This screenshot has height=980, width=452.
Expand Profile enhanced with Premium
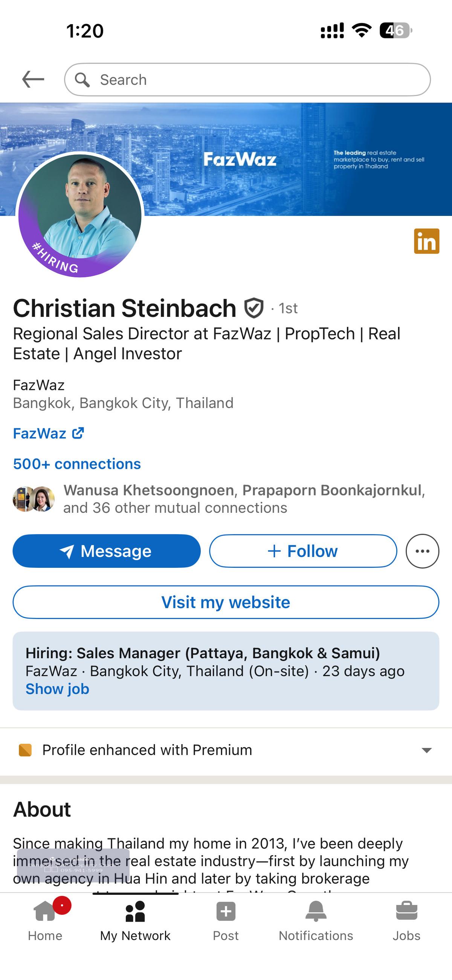click(426, 750)
